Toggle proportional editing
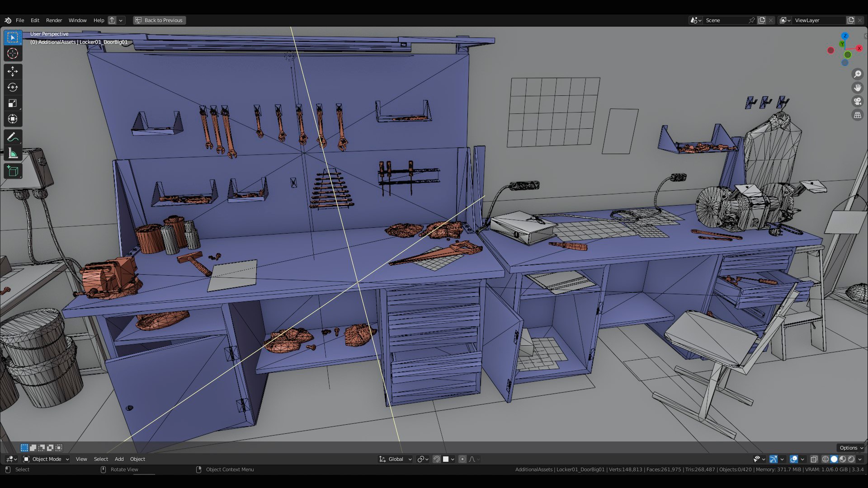This screenshot has height=488, width=868. (x=462, y=459)
